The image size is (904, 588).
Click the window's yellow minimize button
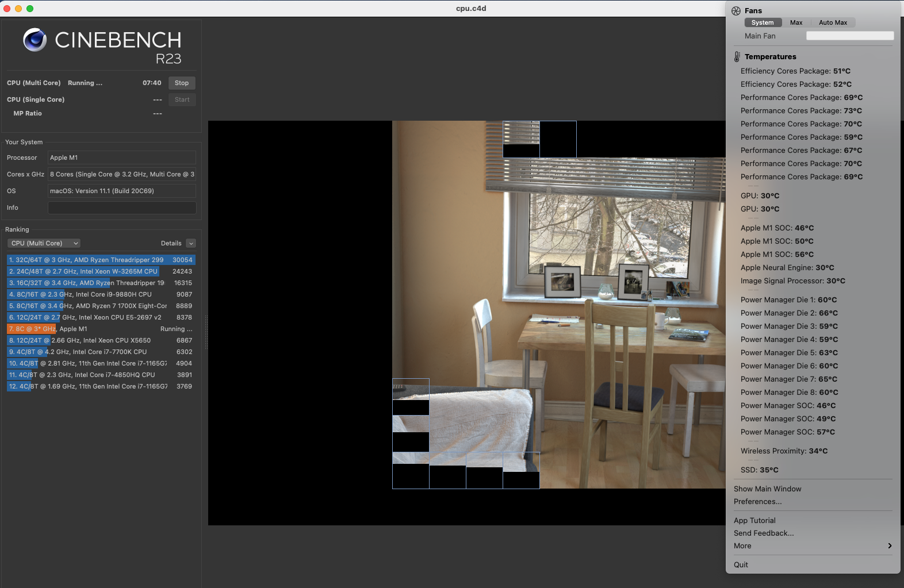18,9
